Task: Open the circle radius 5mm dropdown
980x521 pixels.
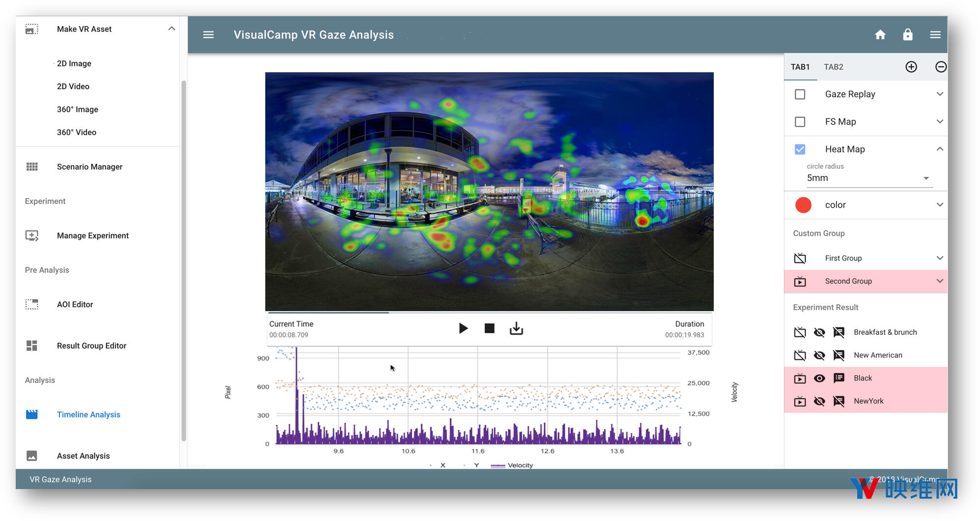Action: click(x=868, y=178)
